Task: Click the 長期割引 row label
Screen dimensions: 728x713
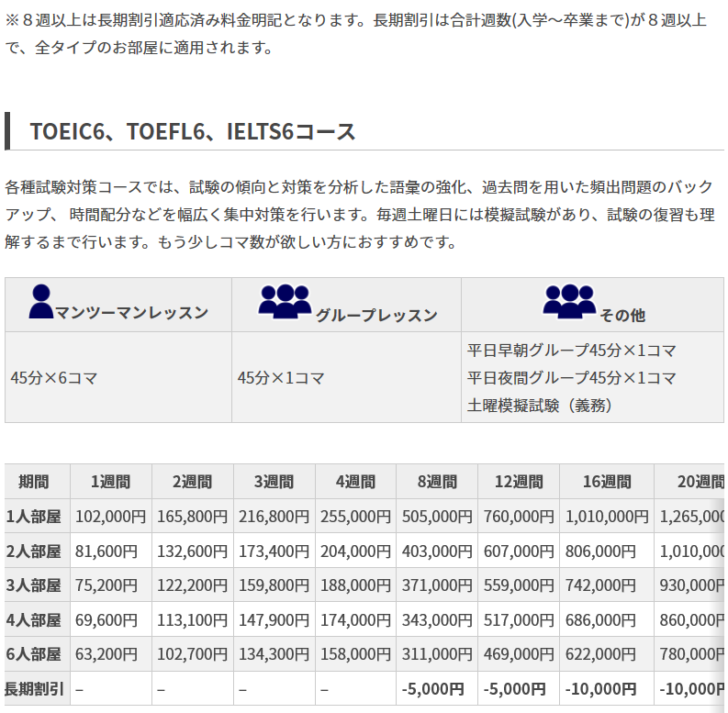Action: 34,688
